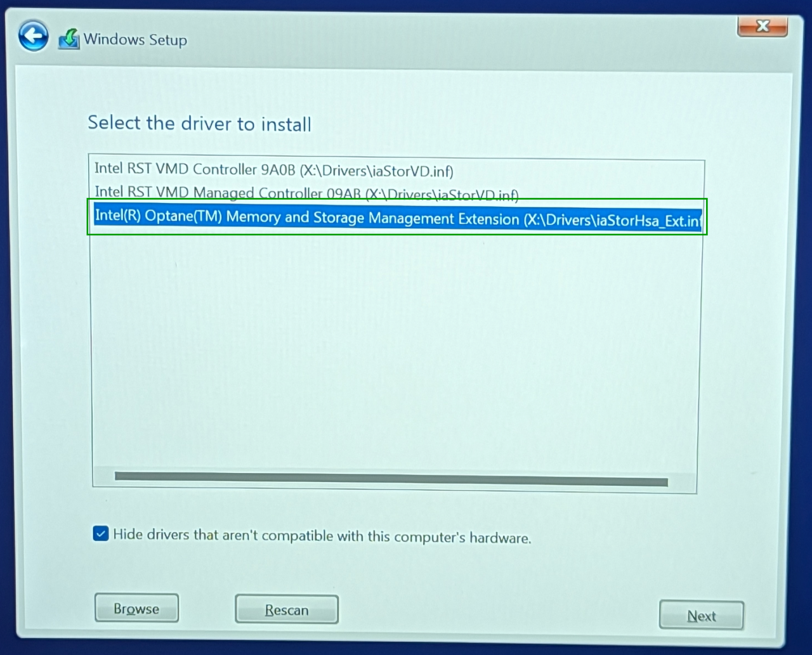The width and height of the screenshot is (812, 655).
Task: Rescan for available drivers
Action: 287,610
